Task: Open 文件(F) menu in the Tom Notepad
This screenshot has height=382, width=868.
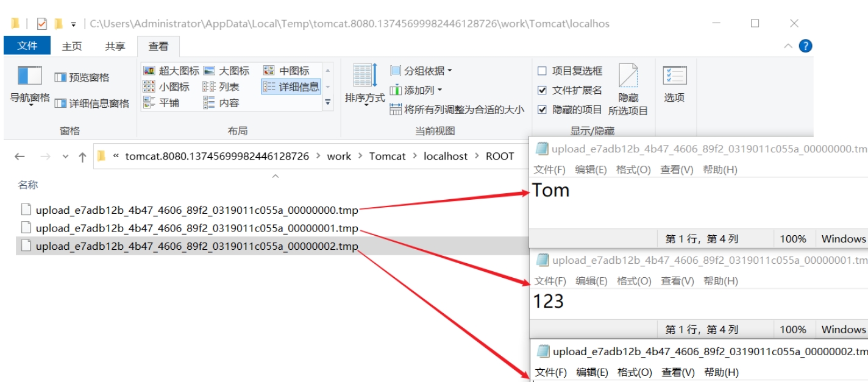Action: pyautogui.click(x=549, y=169)
